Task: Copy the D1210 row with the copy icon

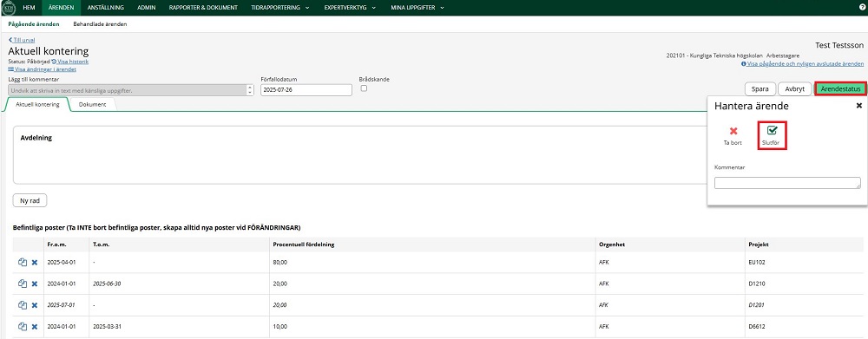Action: coord(23,284)
